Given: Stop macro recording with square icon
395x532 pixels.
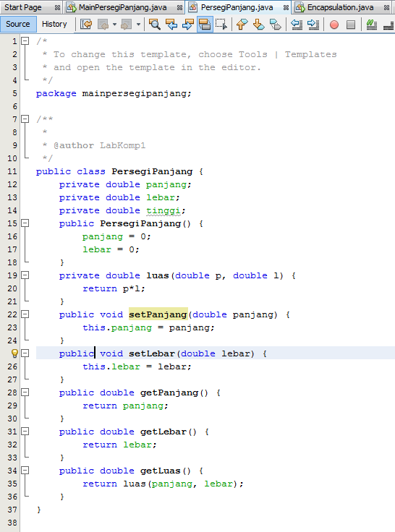Looking at the screenshot, I should [351, 25].
